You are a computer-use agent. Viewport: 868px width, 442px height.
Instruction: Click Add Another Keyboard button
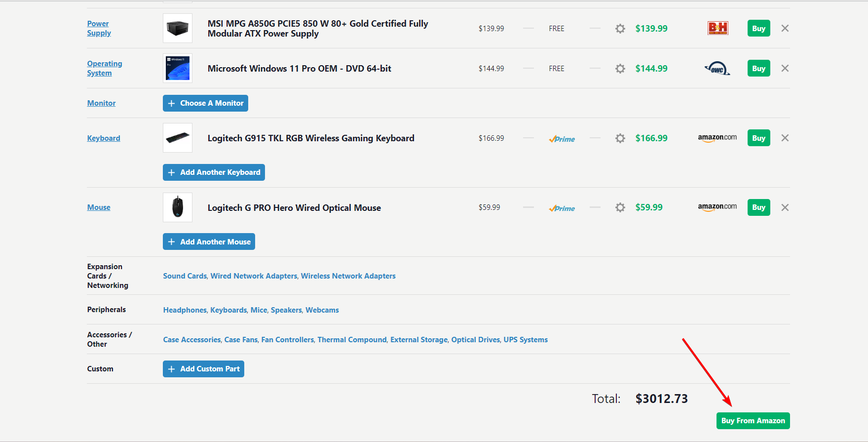point(214,172)
